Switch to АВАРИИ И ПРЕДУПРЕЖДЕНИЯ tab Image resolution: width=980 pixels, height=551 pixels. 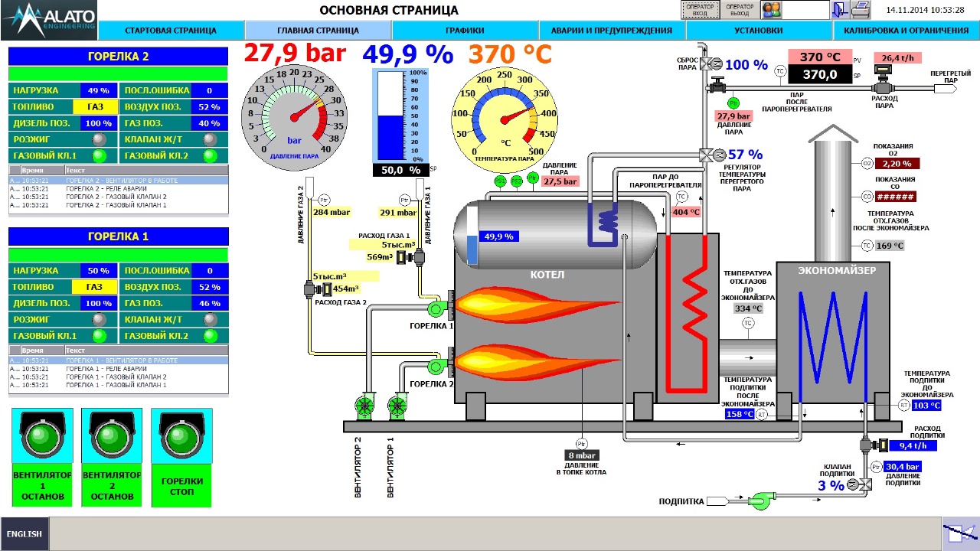point(612,31)
